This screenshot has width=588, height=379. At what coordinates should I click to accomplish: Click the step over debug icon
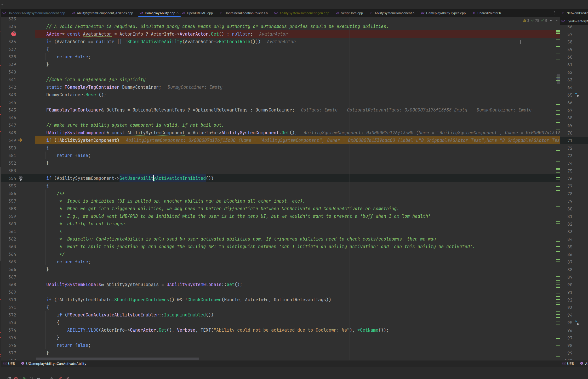[38, 378]
